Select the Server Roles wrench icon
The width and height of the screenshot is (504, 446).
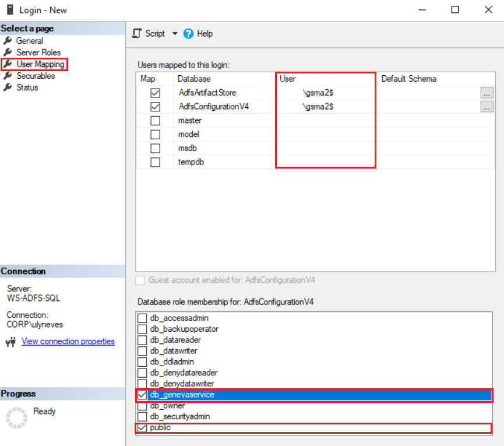8,52
